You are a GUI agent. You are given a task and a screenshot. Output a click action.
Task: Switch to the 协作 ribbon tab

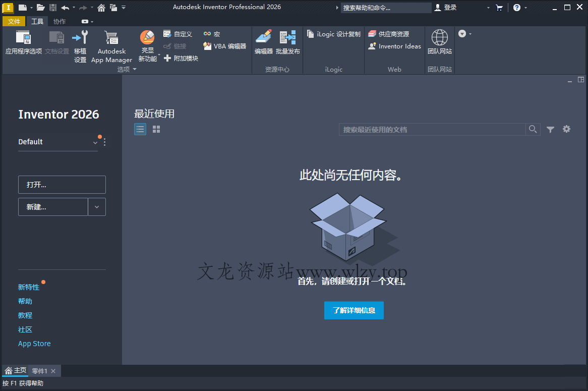(59, 21)
